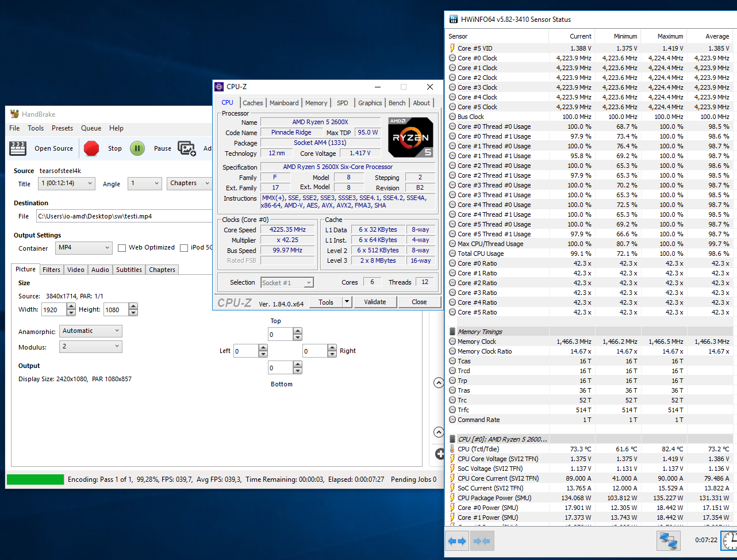Click the Memory Timings group chip icon

coord(452,332)
